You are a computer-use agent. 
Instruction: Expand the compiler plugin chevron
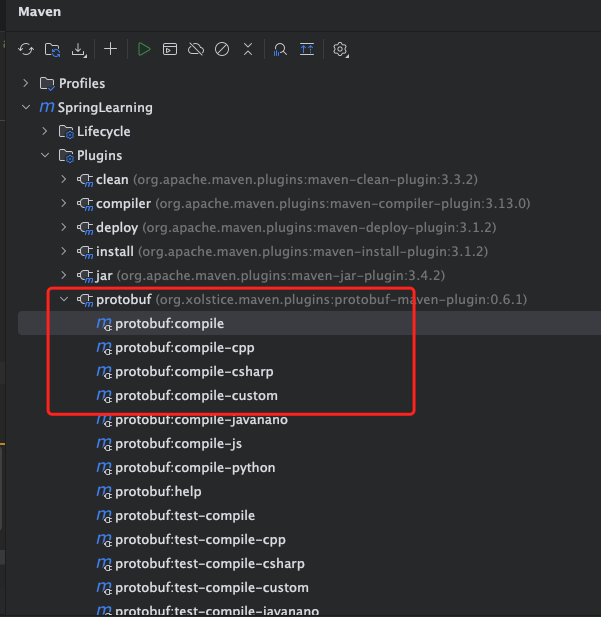(64, 203)
